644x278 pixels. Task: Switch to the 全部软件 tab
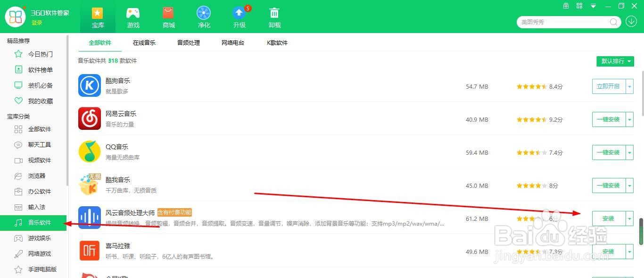(x=100, y=42)
